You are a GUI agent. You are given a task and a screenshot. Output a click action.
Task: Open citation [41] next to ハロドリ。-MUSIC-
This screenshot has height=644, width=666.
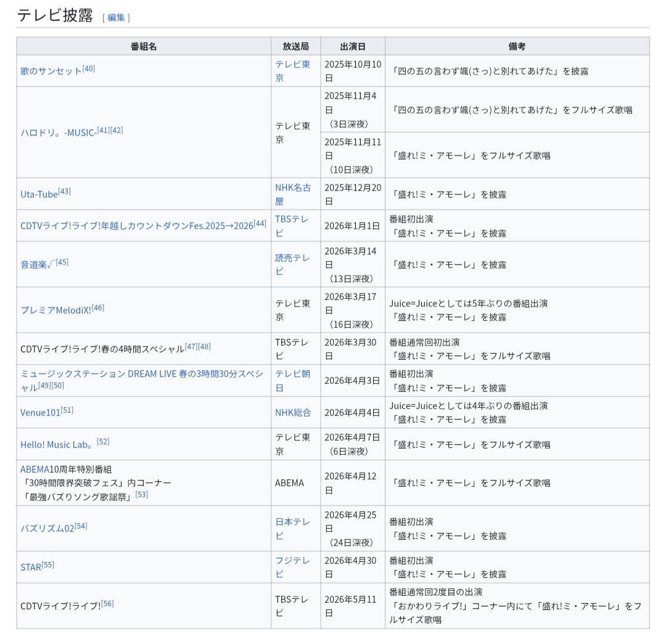point(103,130)
